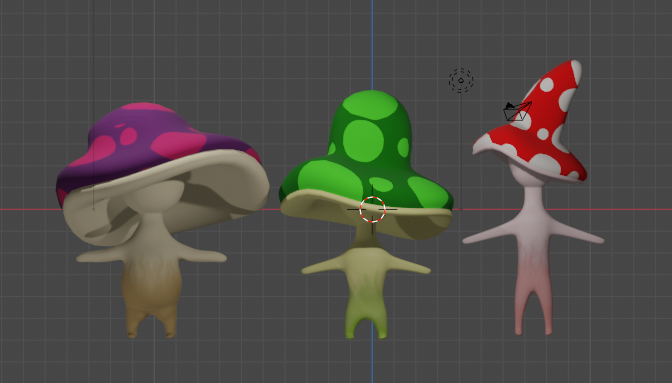Click large light-green spot on green cap
672x383 pixels.
tap(363, 141)
